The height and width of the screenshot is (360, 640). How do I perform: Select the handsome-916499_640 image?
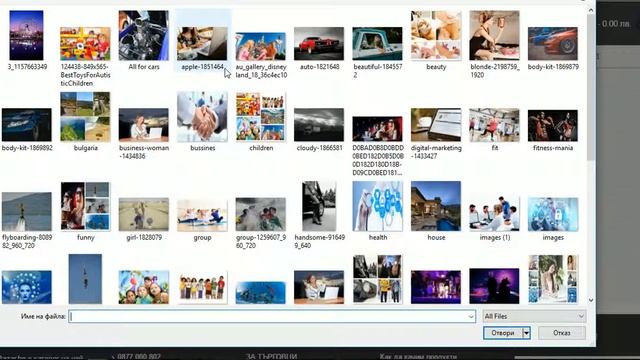point(319,206)
